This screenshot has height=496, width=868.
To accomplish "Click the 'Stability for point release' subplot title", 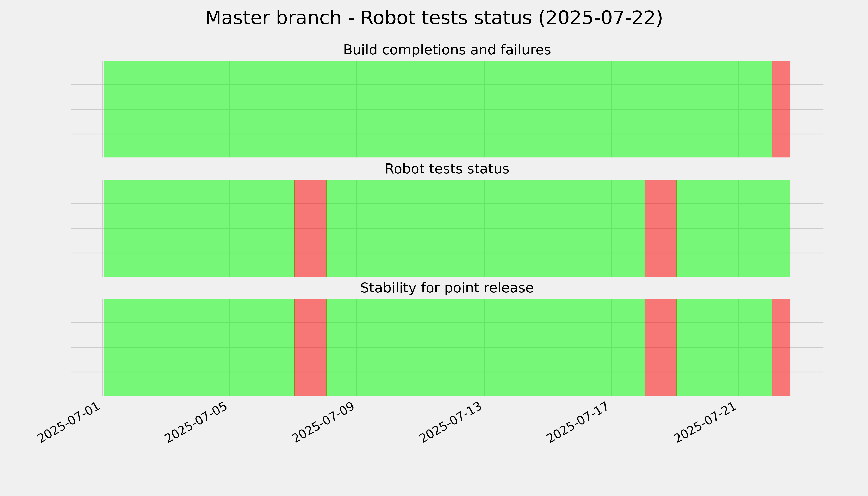I will (447, 288).
